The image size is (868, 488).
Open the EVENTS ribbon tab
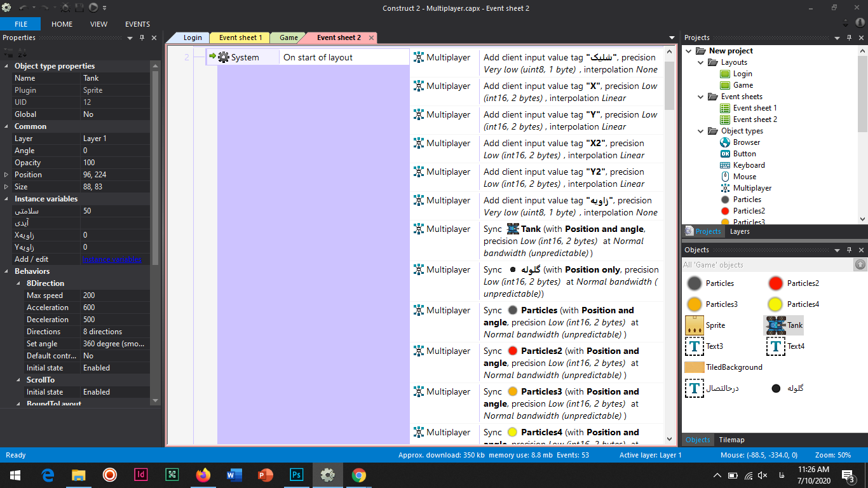137,24
